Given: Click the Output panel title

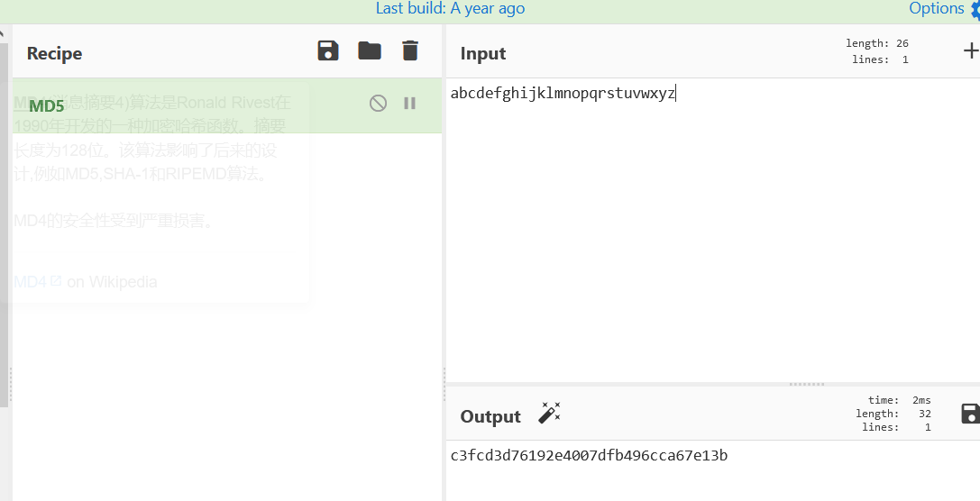Looking at the screenshot, I should 490,416.
